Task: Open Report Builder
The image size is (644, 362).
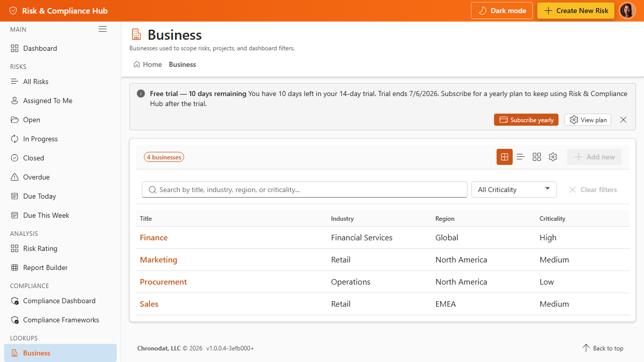Action: pos(60,267)
